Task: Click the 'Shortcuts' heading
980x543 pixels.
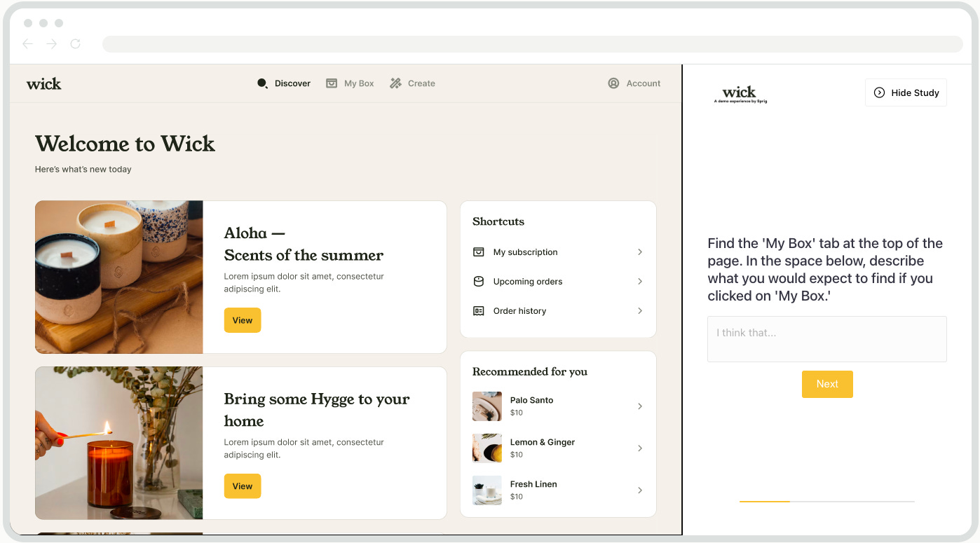Action: coord(498,221)
